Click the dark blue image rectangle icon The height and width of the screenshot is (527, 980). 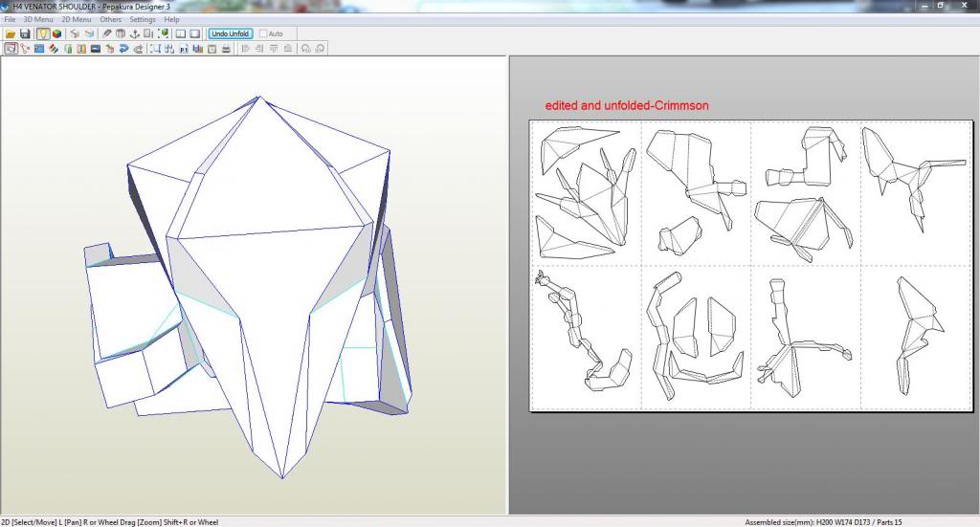(x=96, y=49)
